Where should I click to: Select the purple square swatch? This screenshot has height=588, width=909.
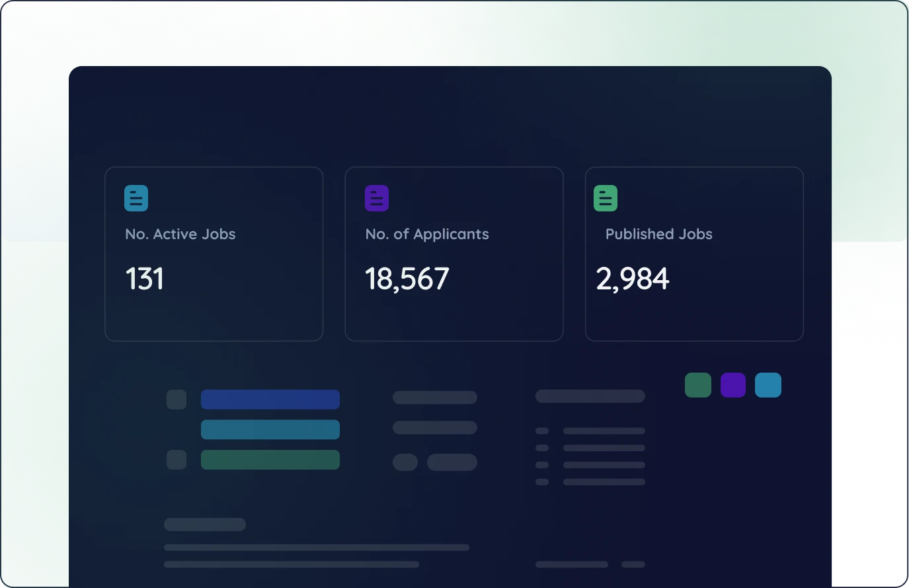tap(733, 385)
